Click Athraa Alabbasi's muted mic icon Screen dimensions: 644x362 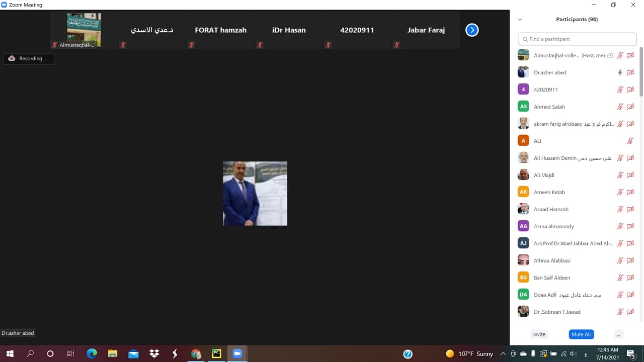tap(620, 260)
